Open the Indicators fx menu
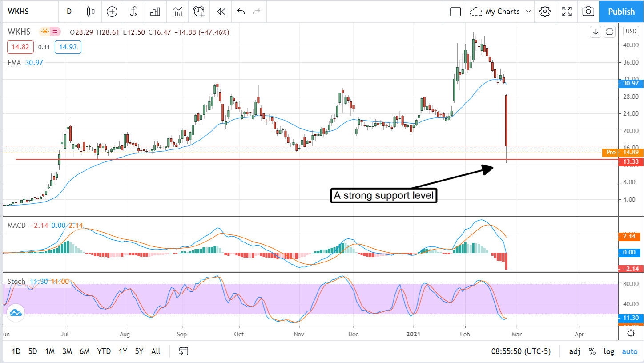 point(134,12)
